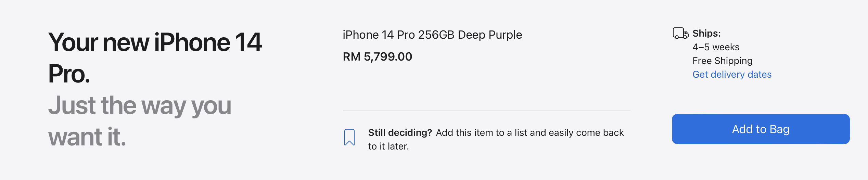Click the '4–5 weeks' shipping estimate
Screen dimensions: 868x180
pos(716,47)
